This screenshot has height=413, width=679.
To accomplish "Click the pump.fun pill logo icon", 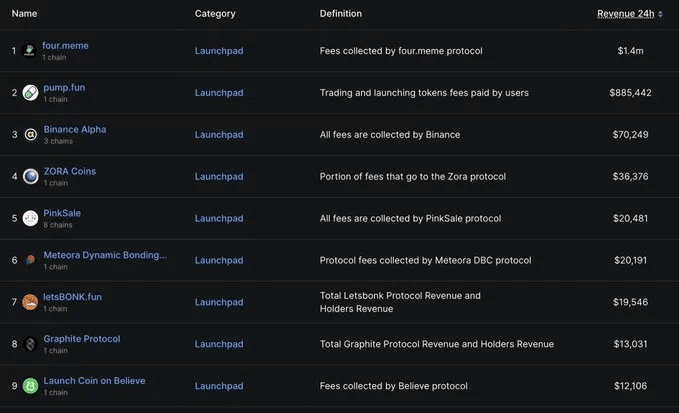I will [x=30, y=93].
